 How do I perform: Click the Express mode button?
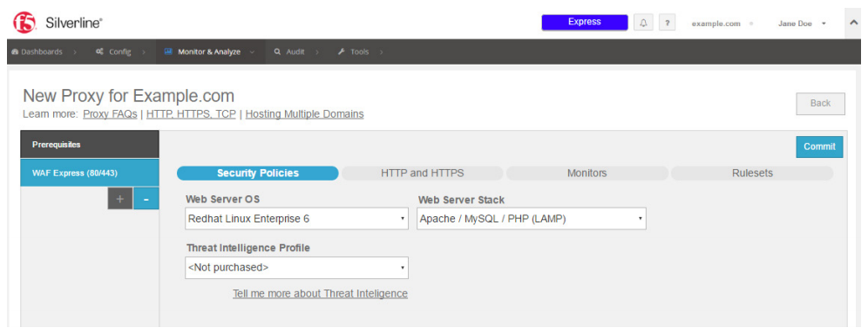coord(585,22)
